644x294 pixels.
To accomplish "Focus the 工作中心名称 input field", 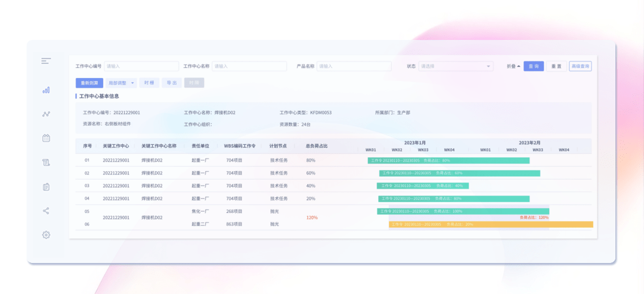I will coord(249,66).
